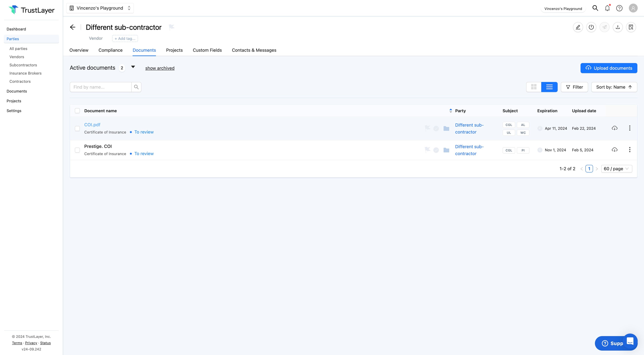
Task: Click the help question mark icon
Action: click(619, 8)
